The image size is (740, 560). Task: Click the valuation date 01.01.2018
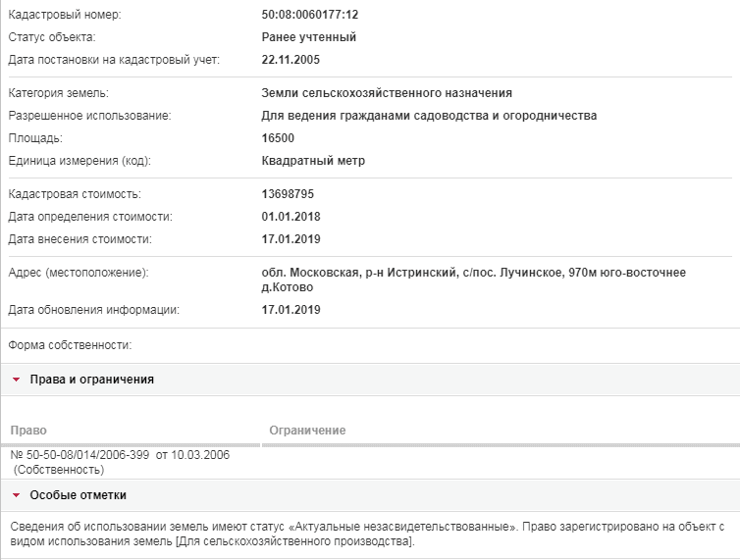pyautogui.click(x=291, y=217)
